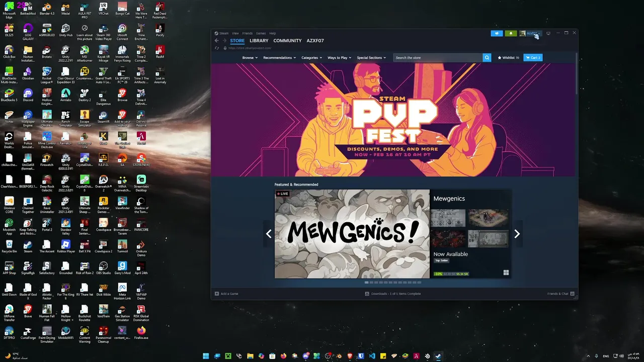Select OBS Studio desktop icon

click(104, 268)
